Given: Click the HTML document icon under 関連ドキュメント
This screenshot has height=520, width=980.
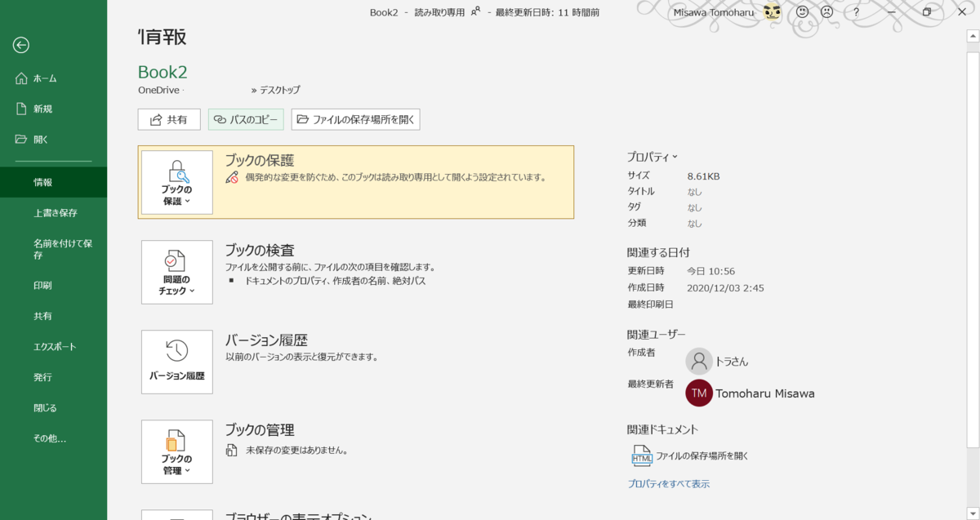Looking at the screenshot, I should [640, 456].
